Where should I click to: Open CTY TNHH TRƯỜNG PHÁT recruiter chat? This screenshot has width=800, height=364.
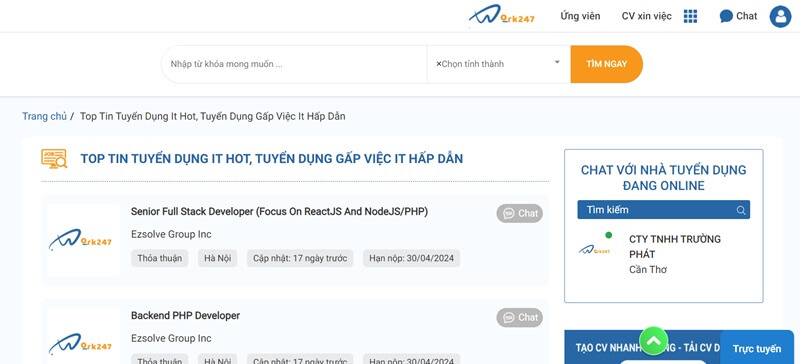click(674, 247)
